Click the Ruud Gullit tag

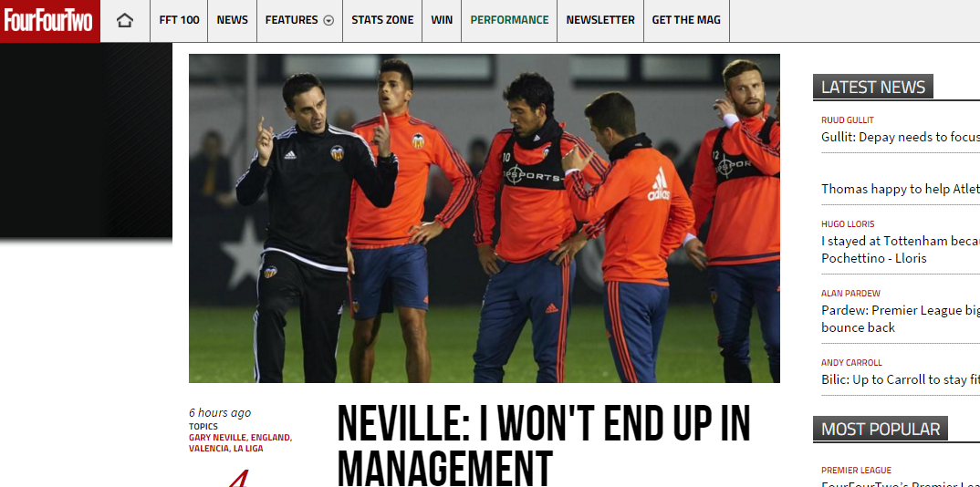pyautogui.click(x=848, y=119)
